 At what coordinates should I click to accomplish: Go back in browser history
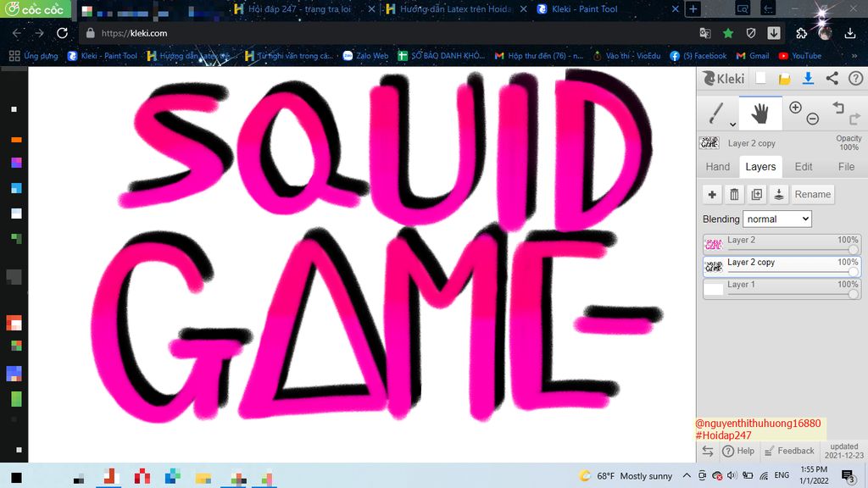tap(17, 33)
